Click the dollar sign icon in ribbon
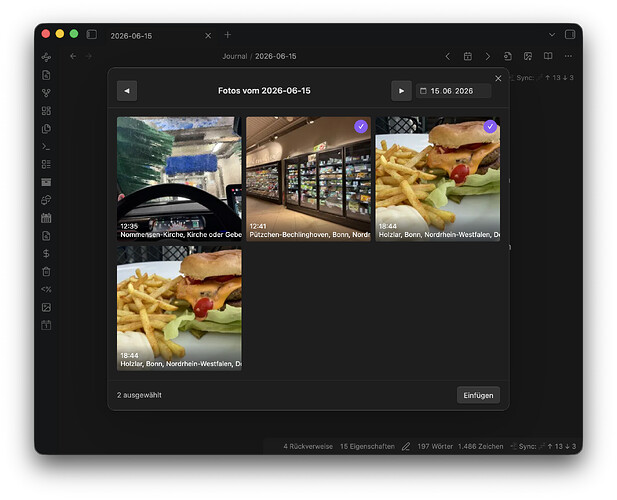The height and width of the screenshot is (500, 617). tap(46, 253)
